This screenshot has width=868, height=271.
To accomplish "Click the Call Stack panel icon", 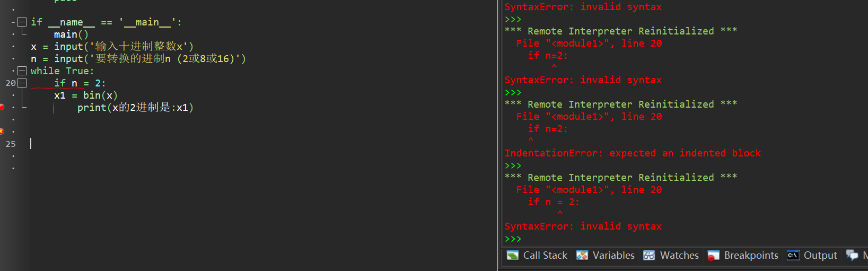I will 512,256.
